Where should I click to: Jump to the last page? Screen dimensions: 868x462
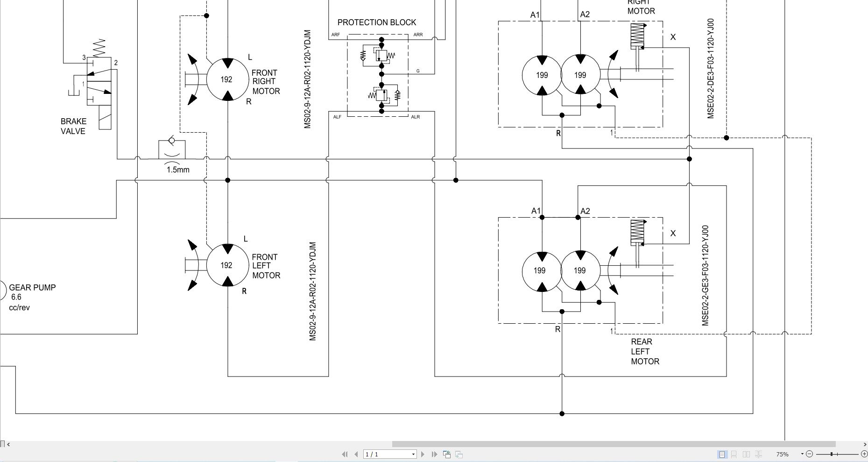point(434,454)
